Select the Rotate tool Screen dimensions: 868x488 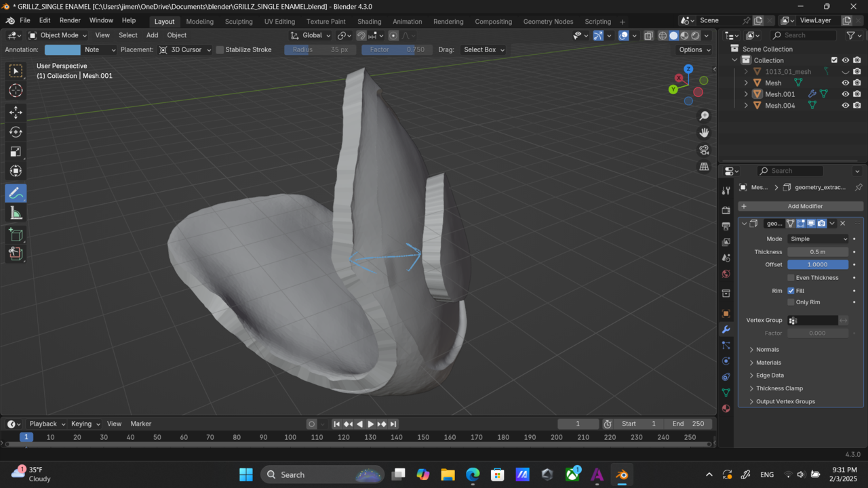click(16, 132)
